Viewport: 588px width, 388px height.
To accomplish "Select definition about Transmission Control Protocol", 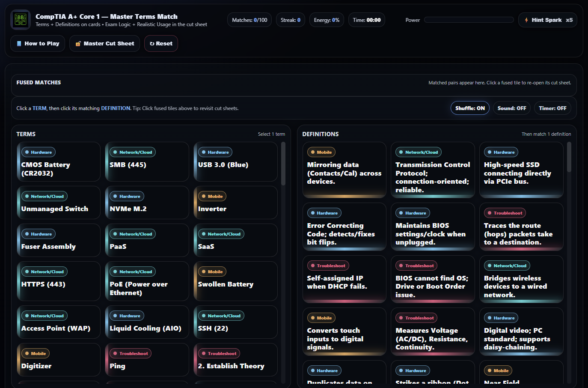I will coord(432,170).
